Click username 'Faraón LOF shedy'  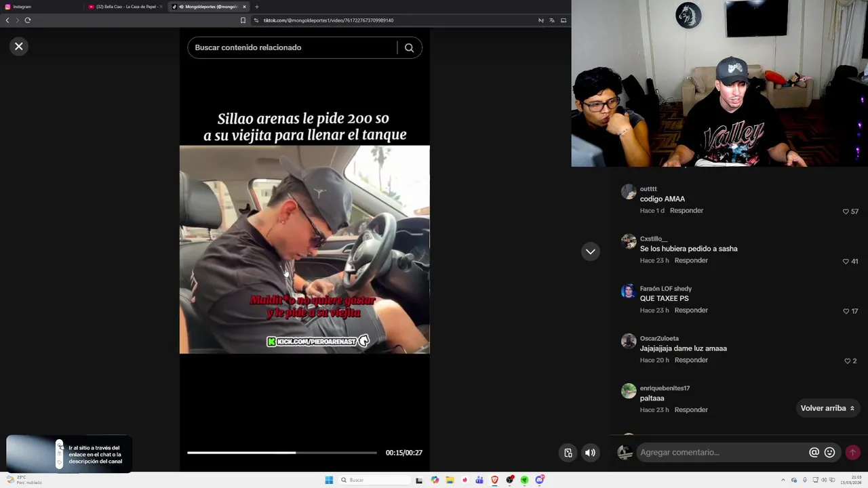tap(666, 289)
